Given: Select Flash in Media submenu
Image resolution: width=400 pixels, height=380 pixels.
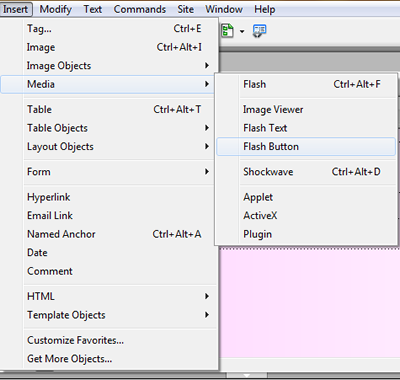Looking at the screenshot, I should click(306, 84).
